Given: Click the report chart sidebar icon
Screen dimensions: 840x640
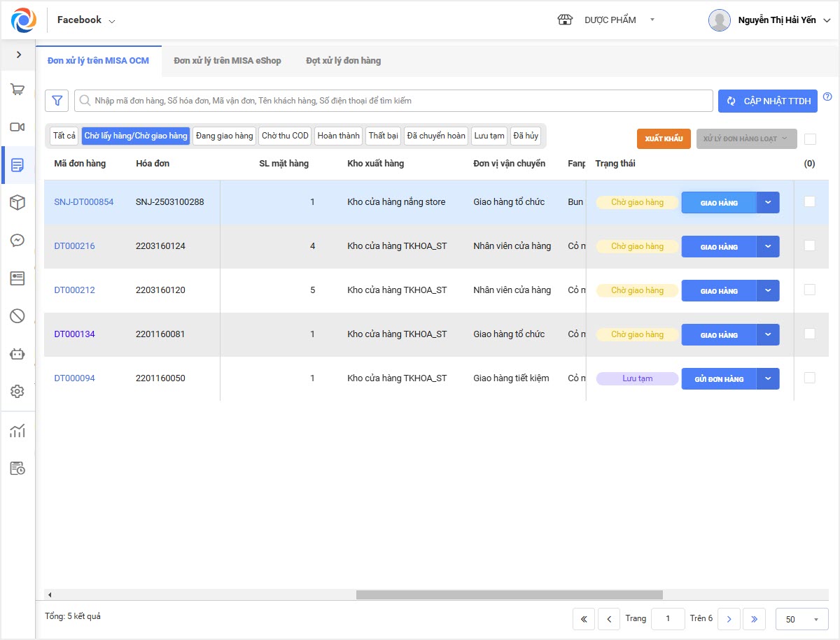Looking at the screenshot, I should [x=17, y=431].
